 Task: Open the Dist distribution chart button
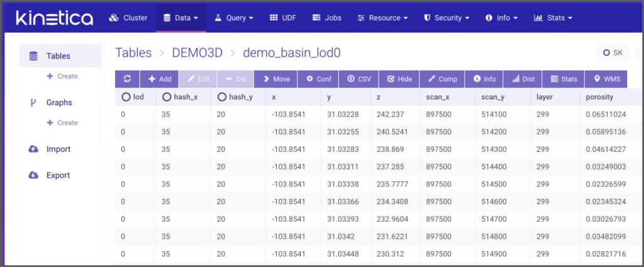pyautogui.click(x=523, y=79)
